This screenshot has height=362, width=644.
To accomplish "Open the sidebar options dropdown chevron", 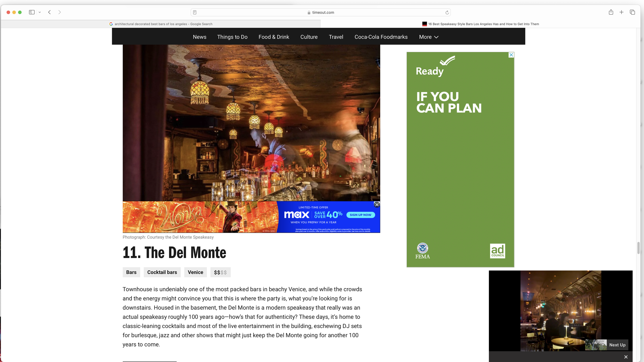I will (x=40, y=12).
